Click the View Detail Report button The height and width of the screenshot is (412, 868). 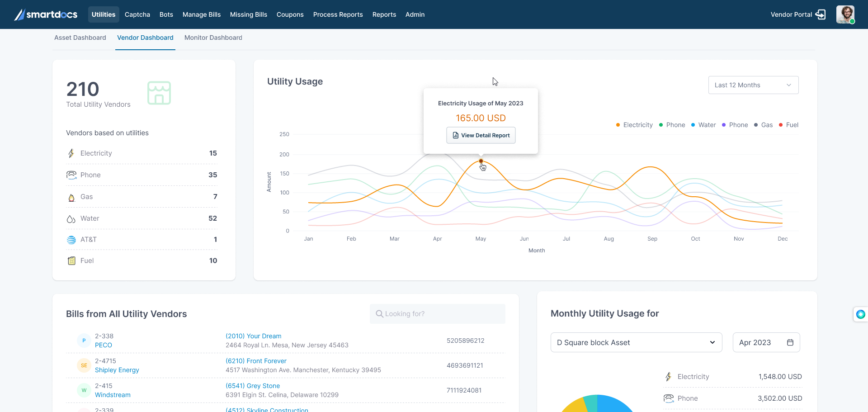click(x=481, y=135)
